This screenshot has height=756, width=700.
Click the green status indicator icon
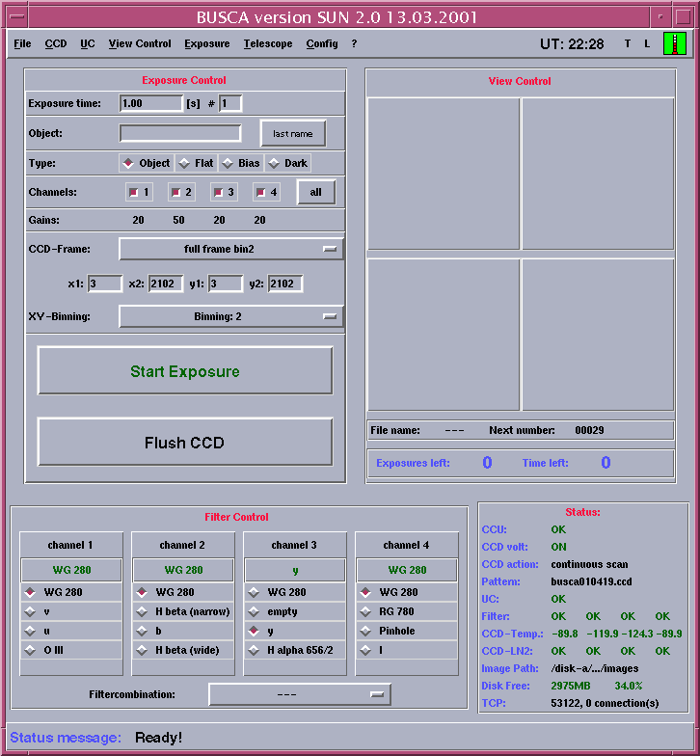675,43
